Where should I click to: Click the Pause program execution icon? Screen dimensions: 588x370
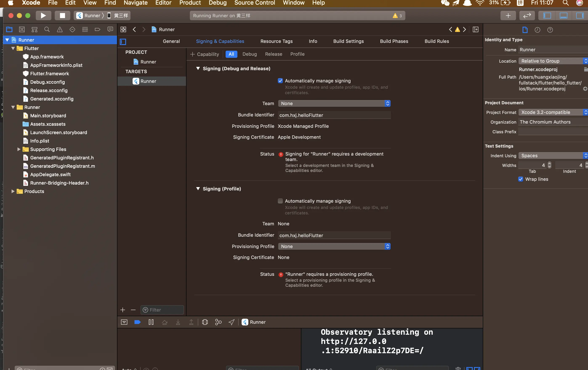(151, 322)
